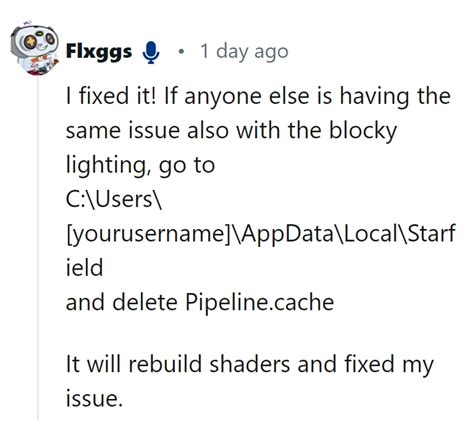The image size is (474, 421).
Task: Click on the 'C:\Users\' path line
Action: point(114,199)
